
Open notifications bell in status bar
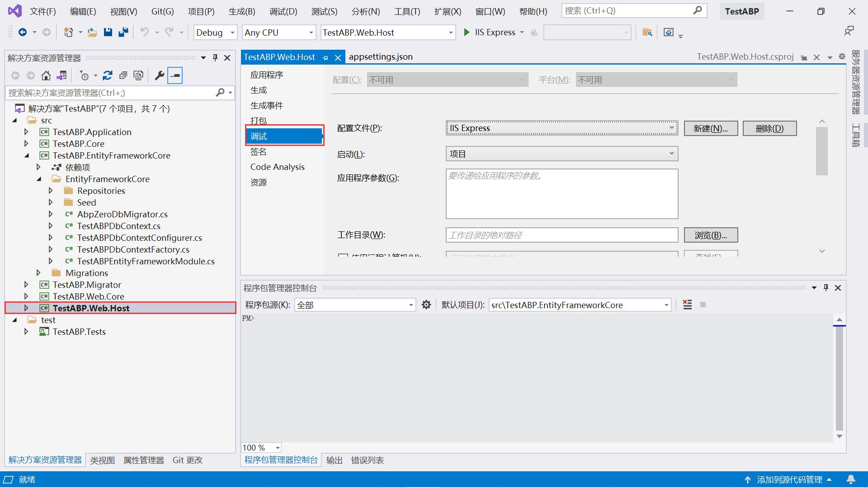(x=850, y=479)
